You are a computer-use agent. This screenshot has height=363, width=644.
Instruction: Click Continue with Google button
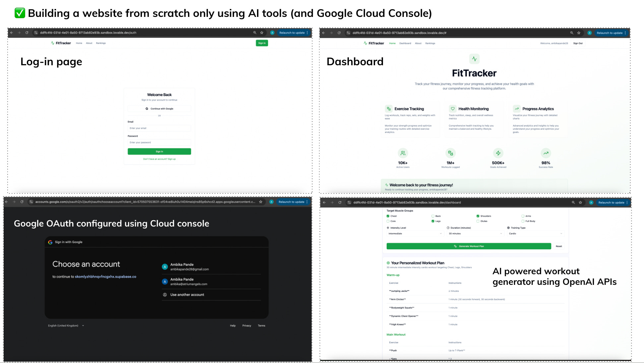click(159, 109)
